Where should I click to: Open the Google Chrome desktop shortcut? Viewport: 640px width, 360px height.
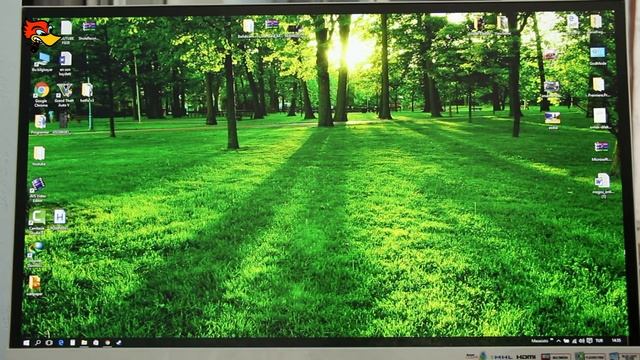(x=41, y=90)
